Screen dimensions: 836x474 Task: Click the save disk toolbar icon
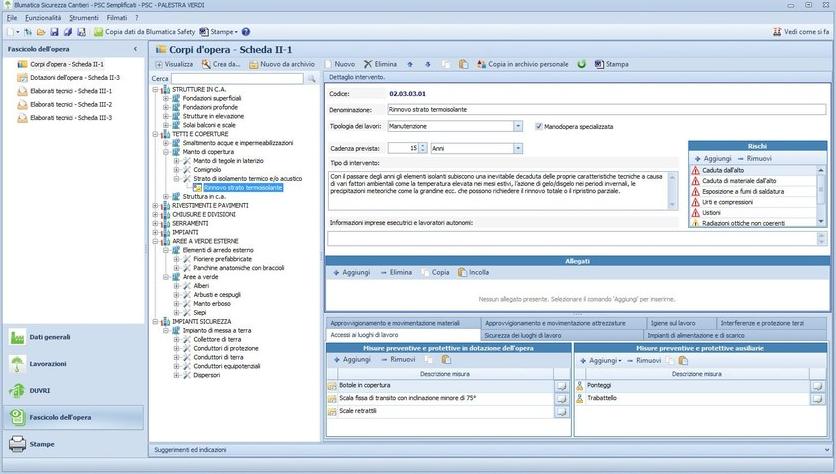(54, 32)
